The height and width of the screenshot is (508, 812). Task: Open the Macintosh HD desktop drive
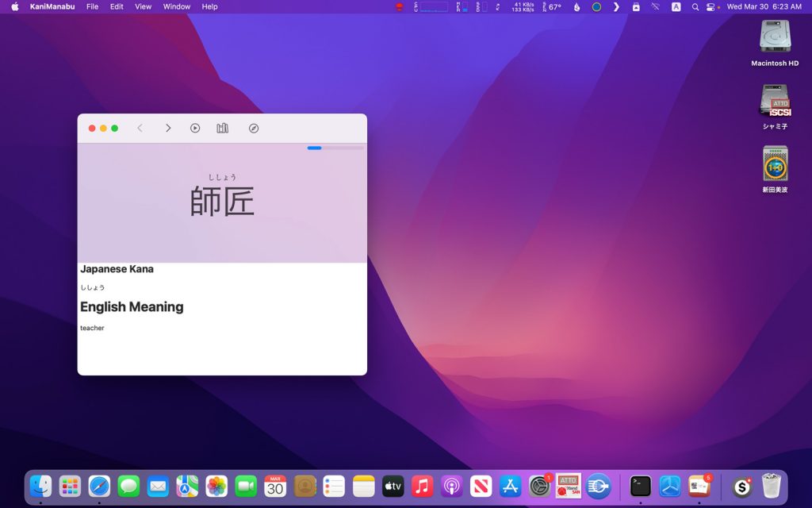(x=775, y=43)
